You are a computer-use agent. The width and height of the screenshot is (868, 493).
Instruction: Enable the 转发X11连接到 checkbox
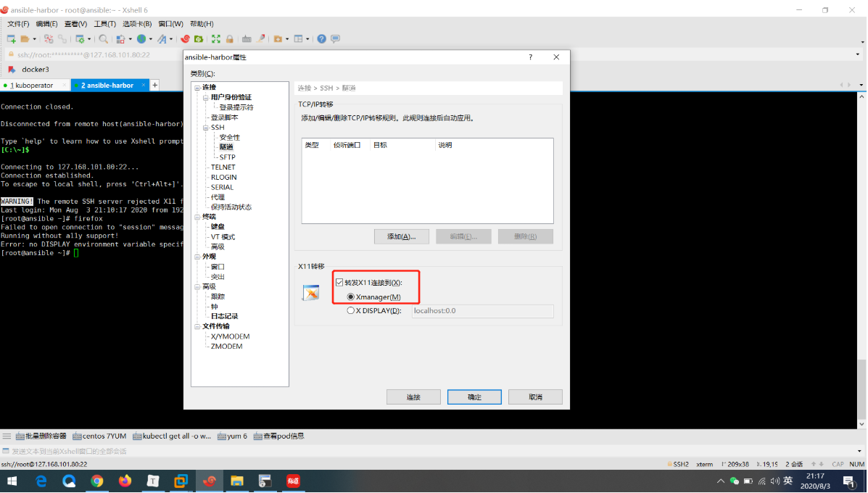click(340, 282)
